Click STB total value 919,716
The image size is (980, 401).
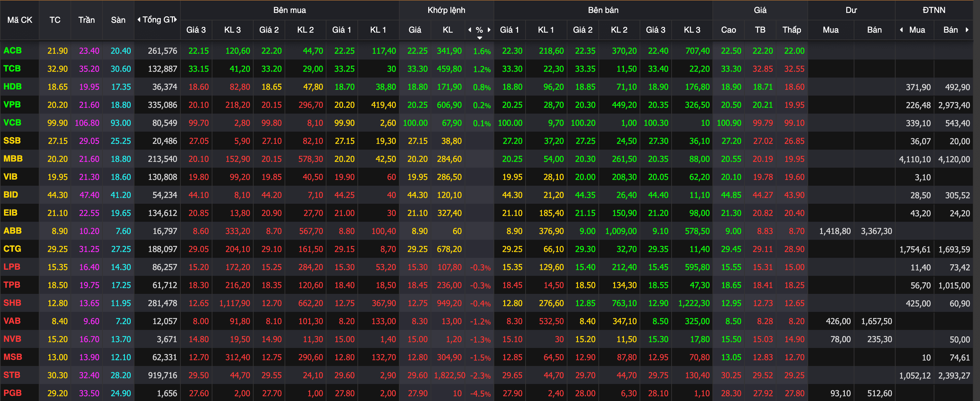[162, 375]
